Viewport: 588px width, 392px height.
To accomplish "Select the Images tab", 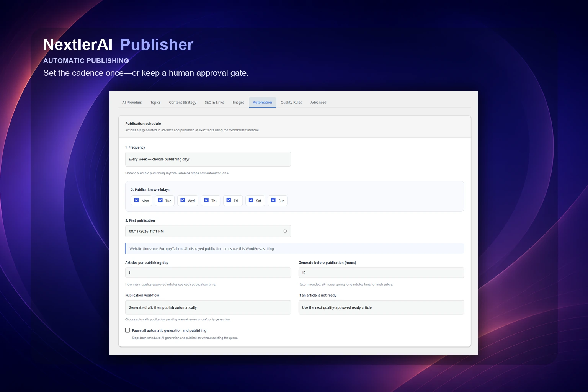I will [238, 103].
